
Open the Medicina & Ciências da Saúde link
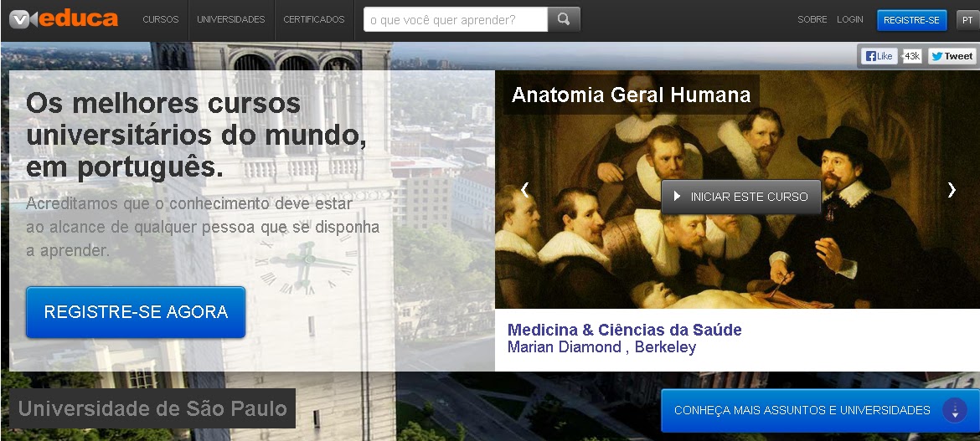pyautogui.click(x=624, y=330)
